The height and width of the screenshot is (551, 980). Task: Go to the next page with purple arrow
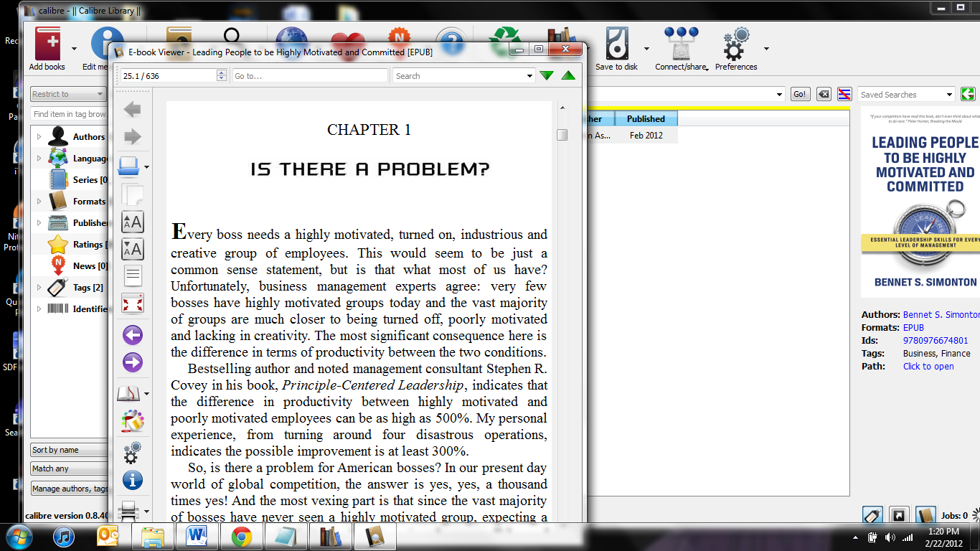[x=133, y=362]
